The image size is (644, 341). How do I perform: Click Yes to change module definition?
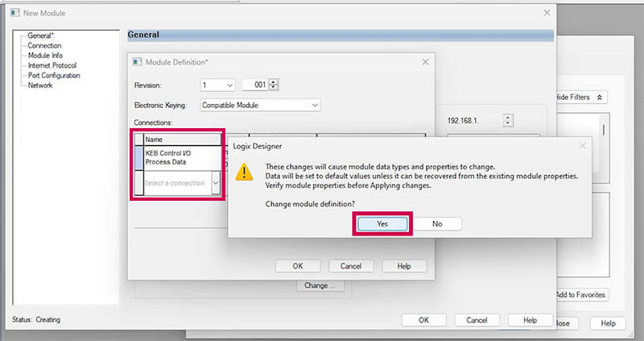coord(382,224)
